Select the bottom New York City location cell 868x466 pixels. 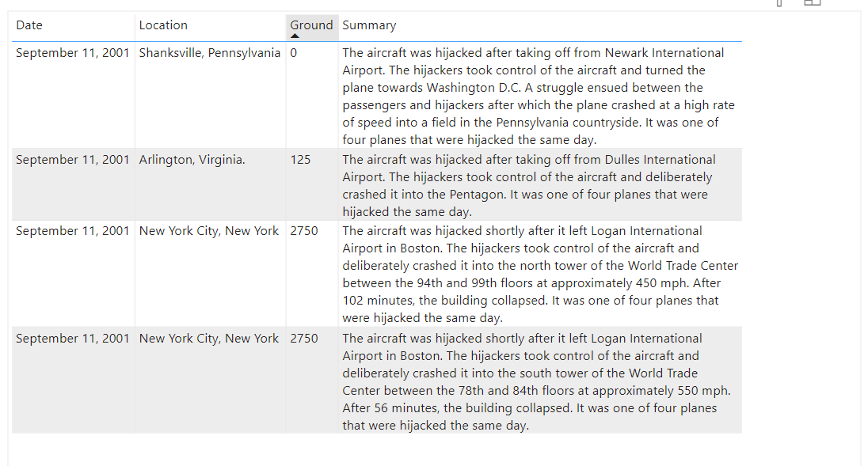pos(209,338)
